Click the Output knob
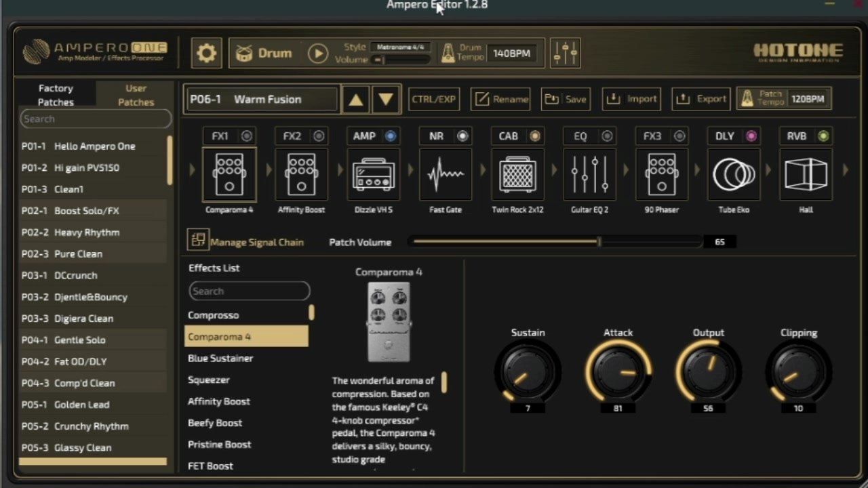 pyautogui.click(x=708, y=371)
